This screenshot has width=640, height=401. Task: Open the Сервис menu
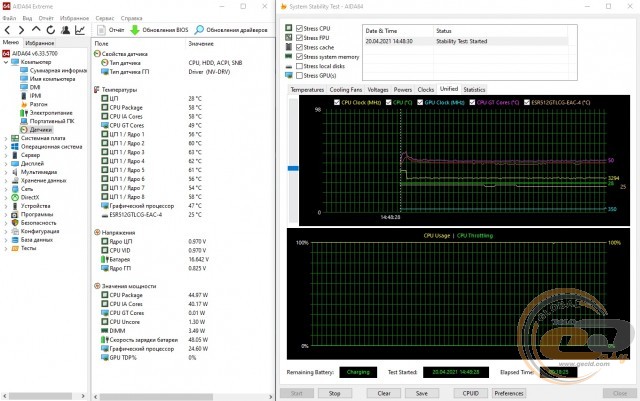pyautogui.click(x=105, y=18)
